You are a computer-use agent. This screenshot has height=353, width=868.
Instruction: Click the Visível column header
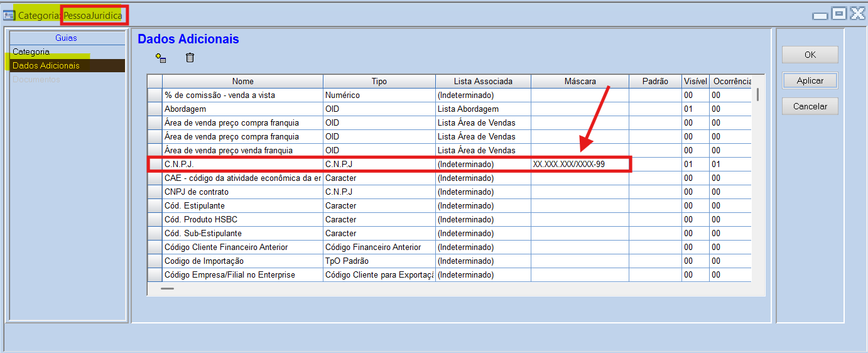pyautogui.click(x=695, y=81)
